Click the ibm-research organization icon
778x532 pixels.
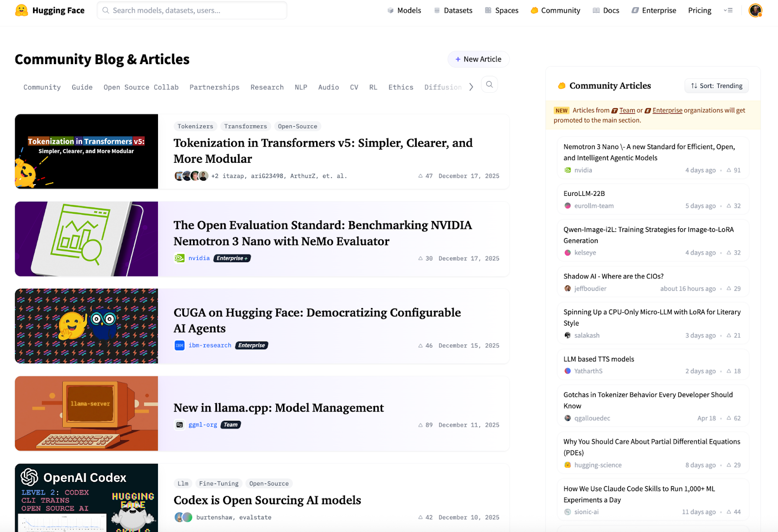click(179, 345)
